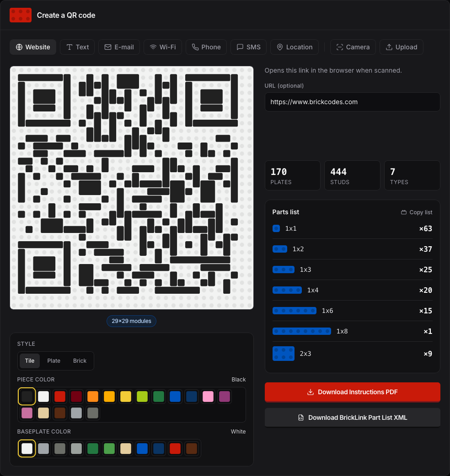Image resolution: width=450 pixels, height=476 pixels.
Task: Click the 1x8 part brick icon
Action: point(302,331)
